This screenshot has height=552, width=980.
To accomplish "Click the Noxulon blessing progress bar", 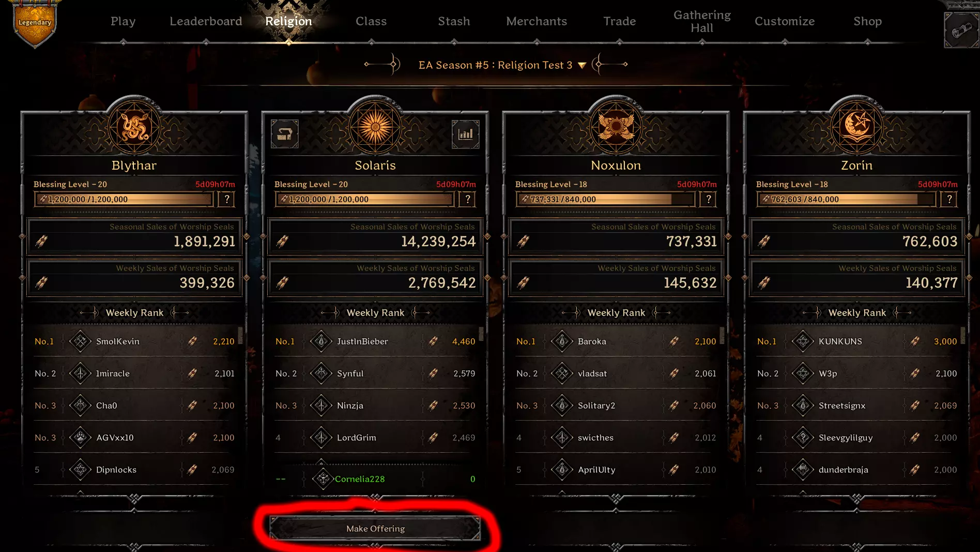I will (606, 199).
